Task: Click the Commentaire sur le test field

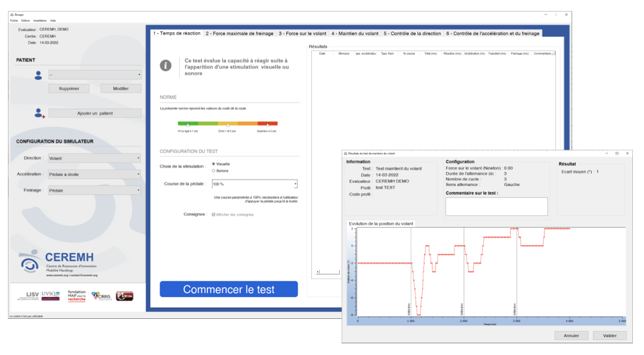Action: point(496,206)
